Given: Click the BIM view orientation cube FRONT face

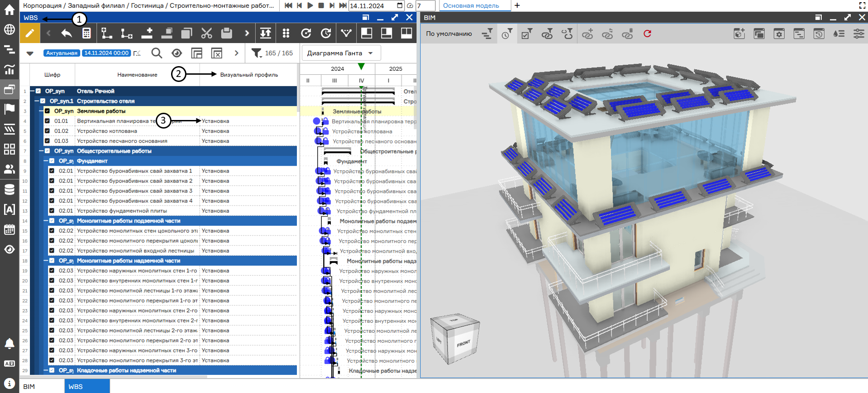Looking at the screenshot, I should tap(464, 344).
